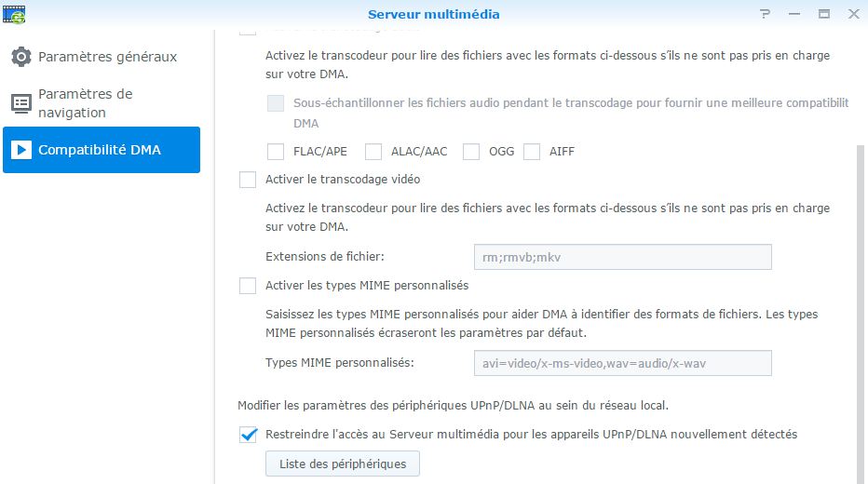868x484 pixels.
Task: Open the Paramètres généraux tab
Action: coord(107,57)
